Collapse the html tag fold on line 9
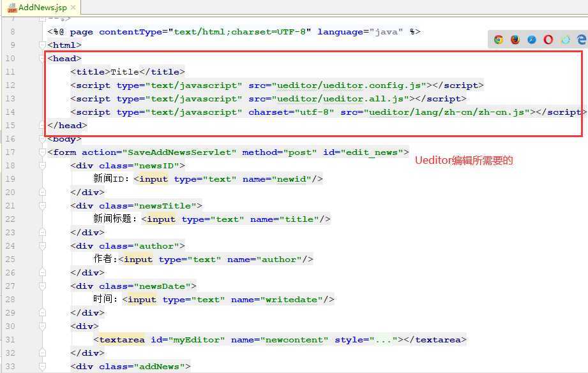 (x=42, y=45)
